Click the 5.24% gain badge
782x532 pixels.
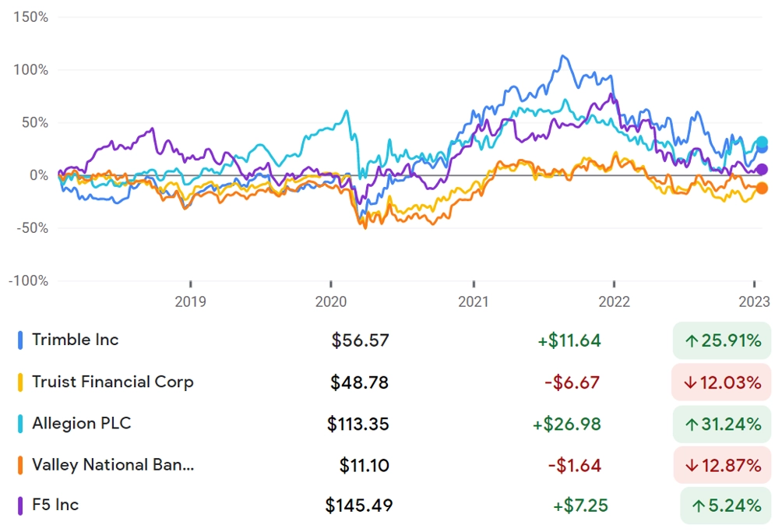(x=726, y=506)
